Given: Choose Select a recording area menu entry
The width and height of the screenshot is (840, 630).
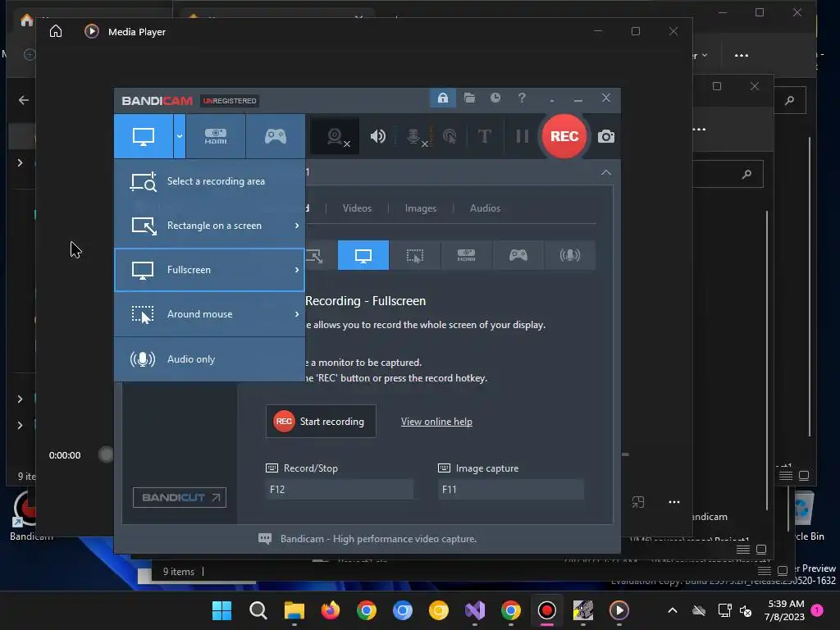Looking at the screenshot, I should point(209,181).
